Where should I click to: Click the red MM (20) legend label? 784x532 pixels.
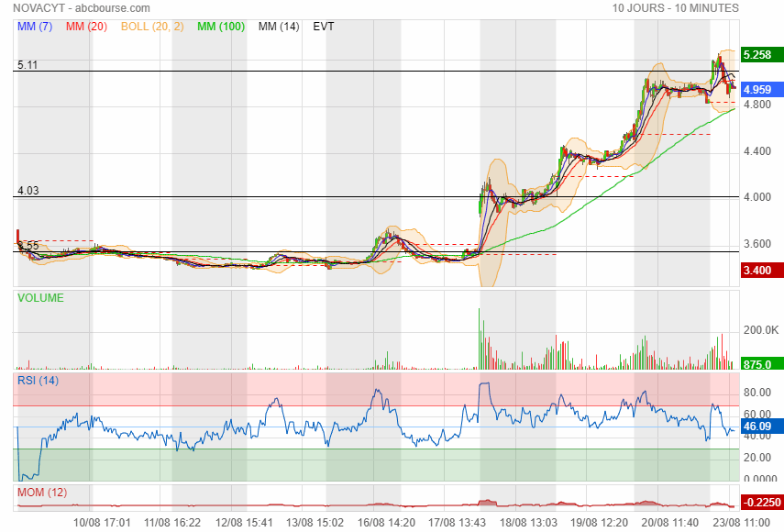[x=86, y=27]
